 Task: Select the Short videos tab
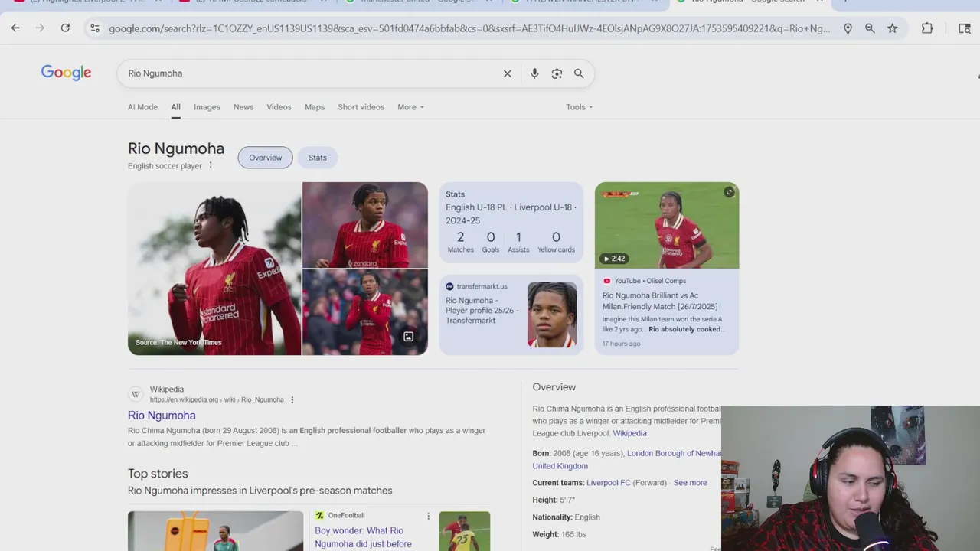(x=361, y=107)
